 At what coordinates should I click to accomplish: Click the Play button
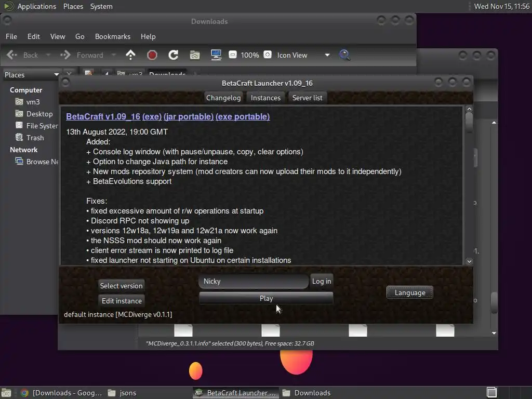267,298
